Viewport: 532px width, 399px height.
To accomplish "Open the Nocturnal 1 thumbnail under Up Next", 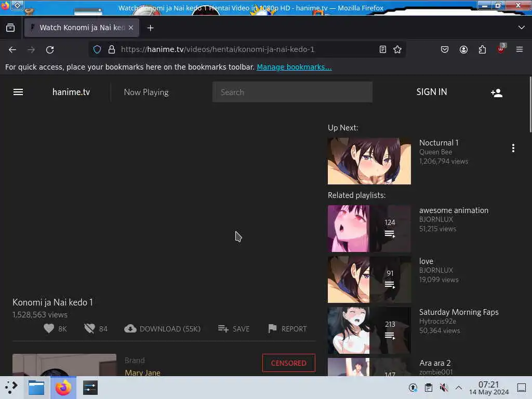I will coord(369,161).
